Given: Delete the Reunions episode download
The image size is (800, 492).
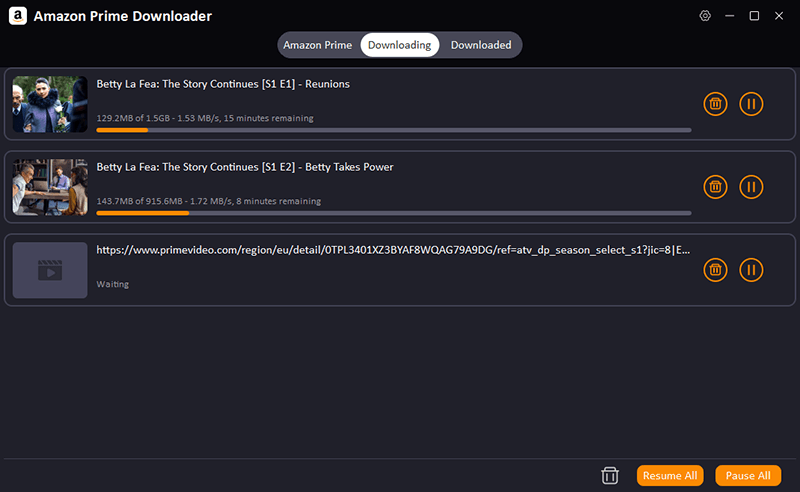Looking at the screenshot, I should pos(715,104).
